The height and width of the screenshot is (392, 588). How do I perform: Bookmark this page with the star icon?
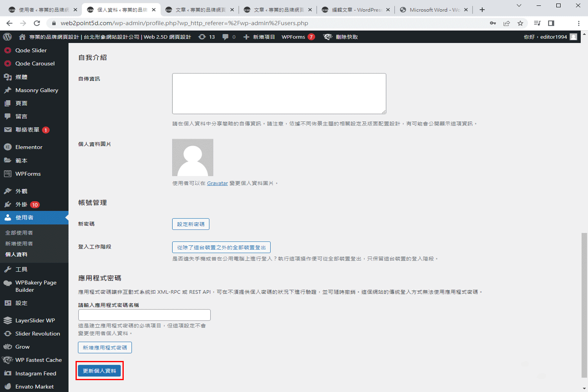[x=520, y=23]
